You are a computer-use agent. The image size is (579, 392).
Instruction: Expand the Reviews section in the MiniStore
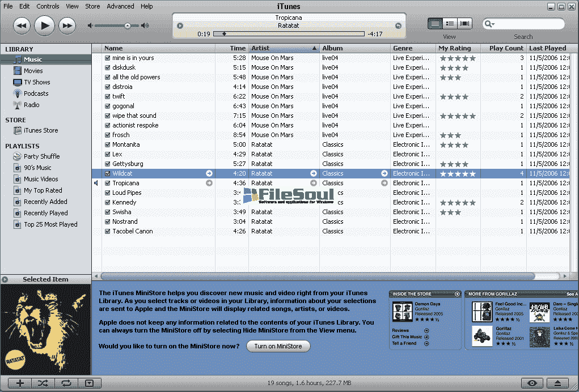[426, 330]
